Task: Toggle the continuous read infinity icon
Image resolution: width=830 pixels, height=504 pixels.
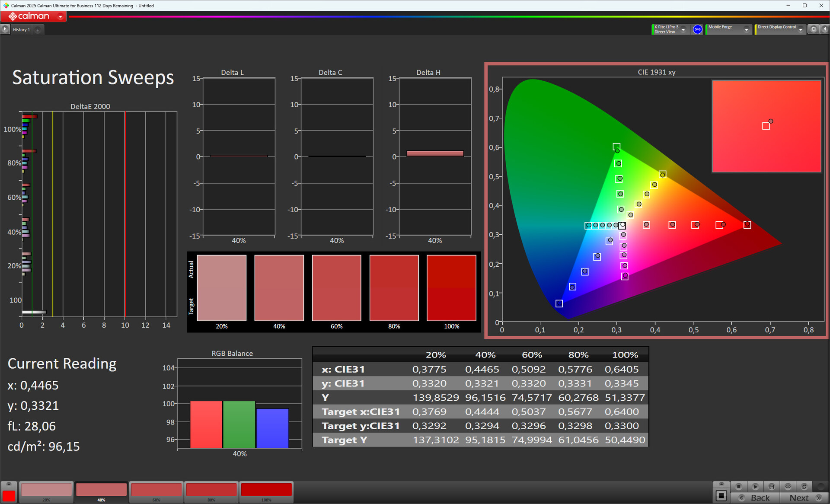Action: (x=788, y=486)
